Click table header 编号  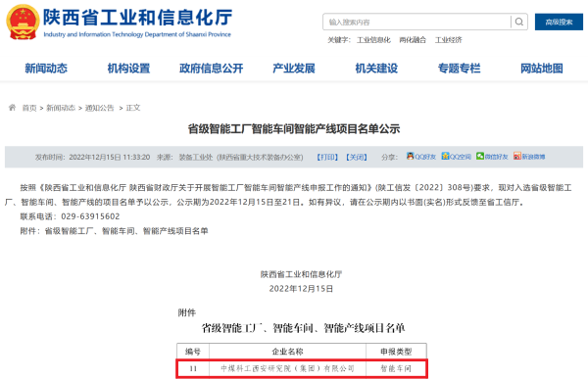[193, 352]
